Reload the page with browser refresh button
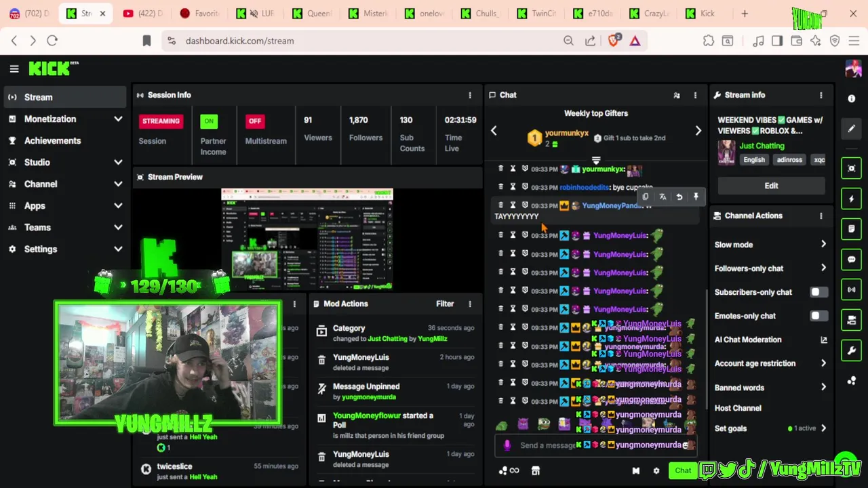868x488 pixels. (52, 41)
